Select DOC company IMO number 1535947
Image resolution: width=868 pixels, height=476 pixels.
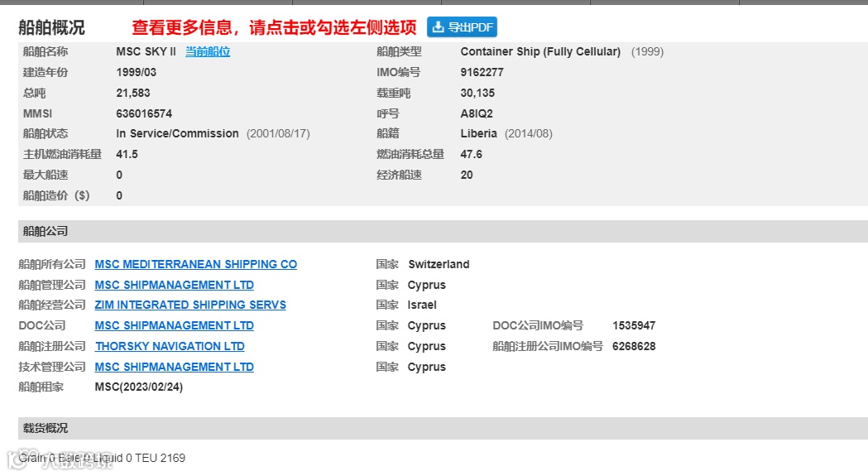634,325
